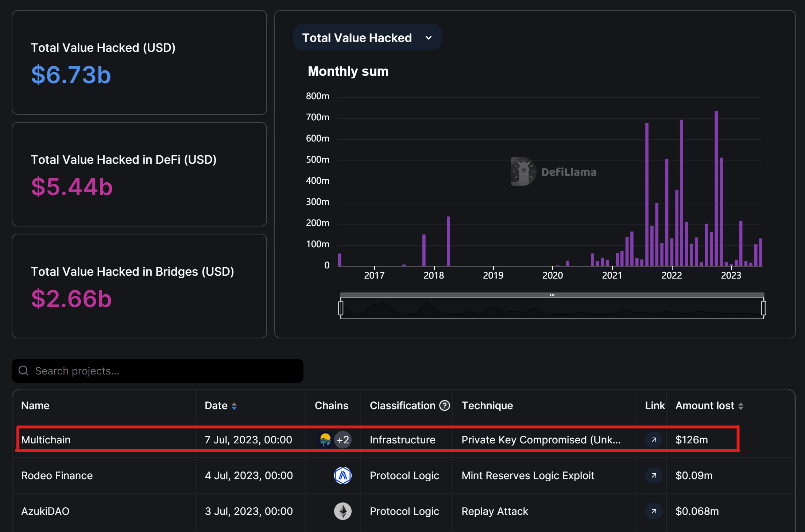The height and width of the screenshot is (532, 805).
Task: Click the Name column header
Action: [35, 405]
